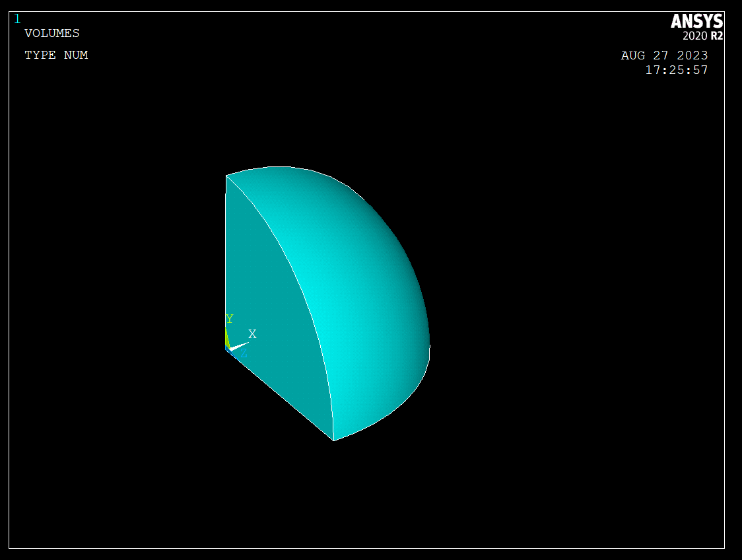Click the X axis label of the triad

(x=252, y=334)
